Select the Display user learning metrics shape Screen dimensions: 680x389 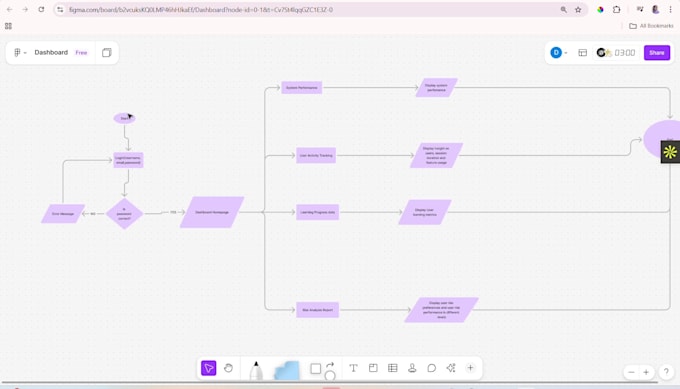point(425,212)
